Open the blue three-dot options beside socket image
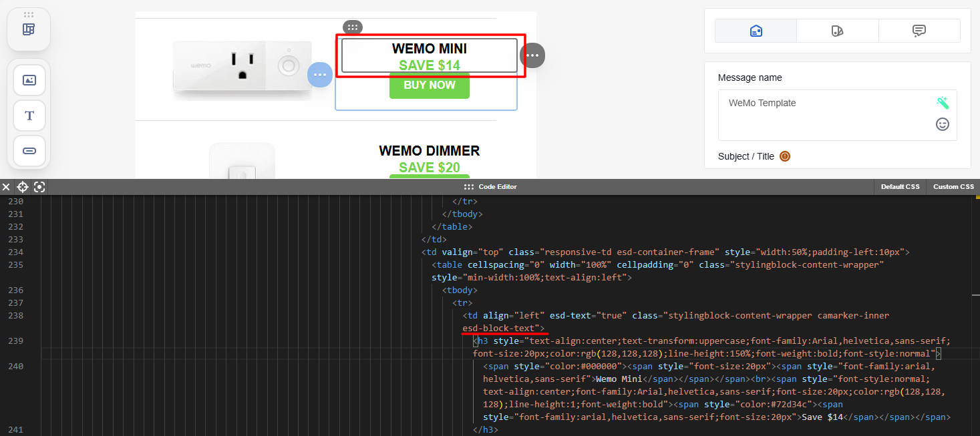980x436 pixels. [320, 74]
